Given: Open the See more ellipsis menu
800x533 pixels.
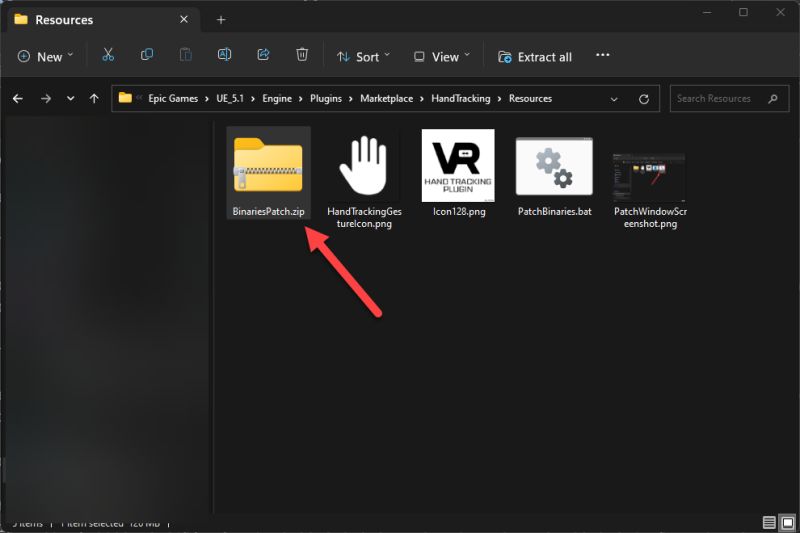Looking at the screenshot, I should click(x=603, y=55).
